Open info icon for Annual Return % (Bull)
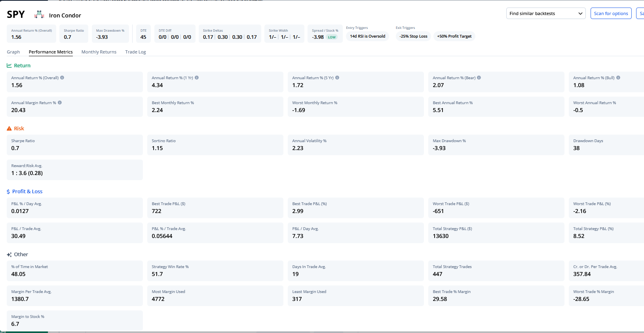The image size is (644, 333). (x=618, y=78)
